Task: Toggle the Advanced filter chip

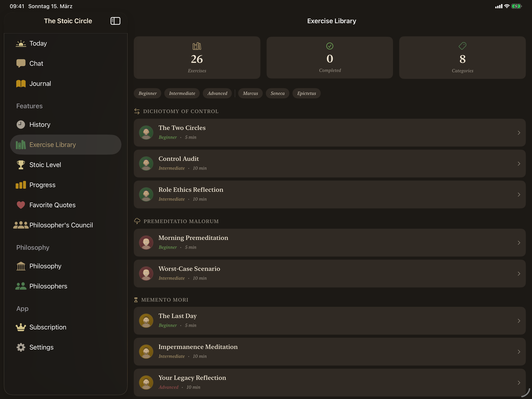Action: click(217, 93)
